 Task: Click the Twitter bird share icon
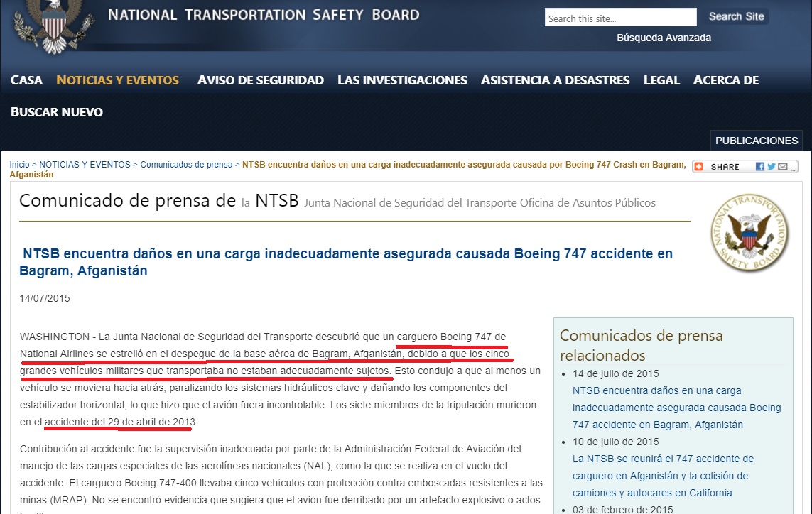771,167
